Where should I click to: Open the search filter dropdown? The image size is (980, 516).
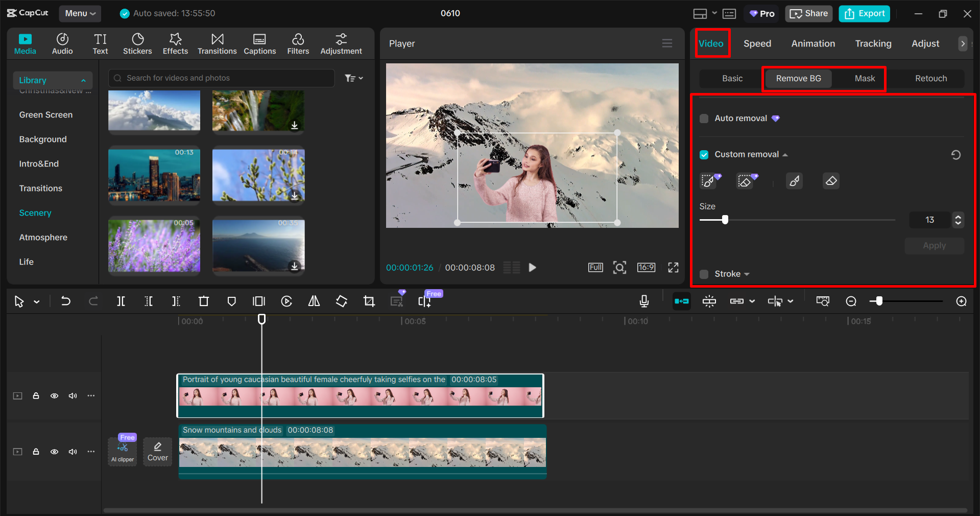coord(353,78)
